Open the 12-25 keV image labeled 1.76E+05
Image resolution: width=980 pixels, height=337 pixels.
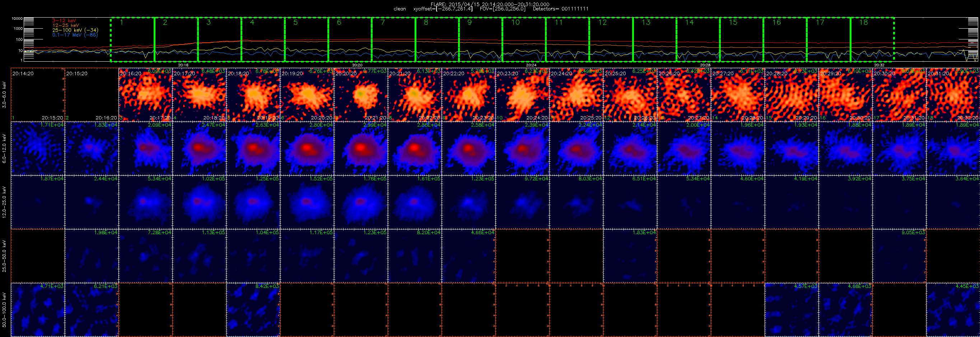(361, 202)
